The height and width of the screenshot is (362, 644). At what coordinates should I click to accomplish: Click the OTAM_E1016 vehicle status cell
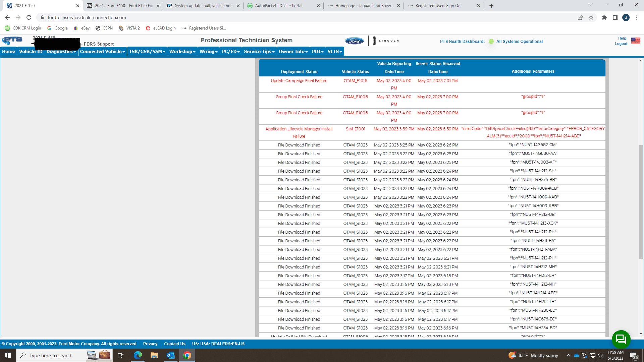pos(355,81)
